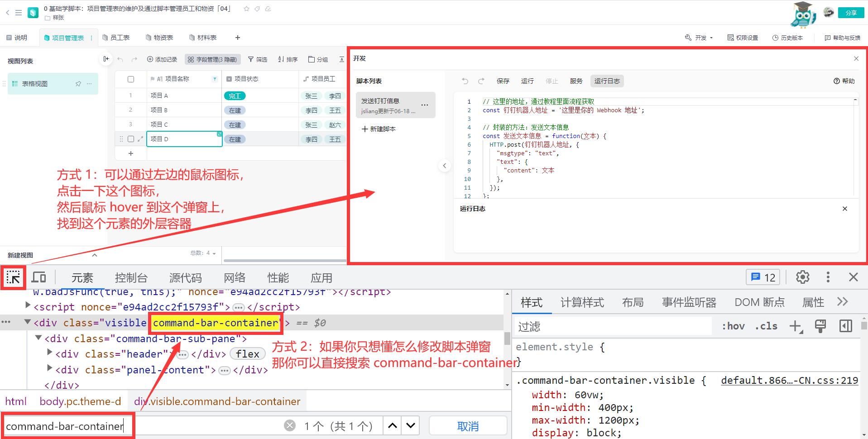Click the 保存 button in script editor
The width and height of the screenshot is (868, 439).
(x=503, y=81)
